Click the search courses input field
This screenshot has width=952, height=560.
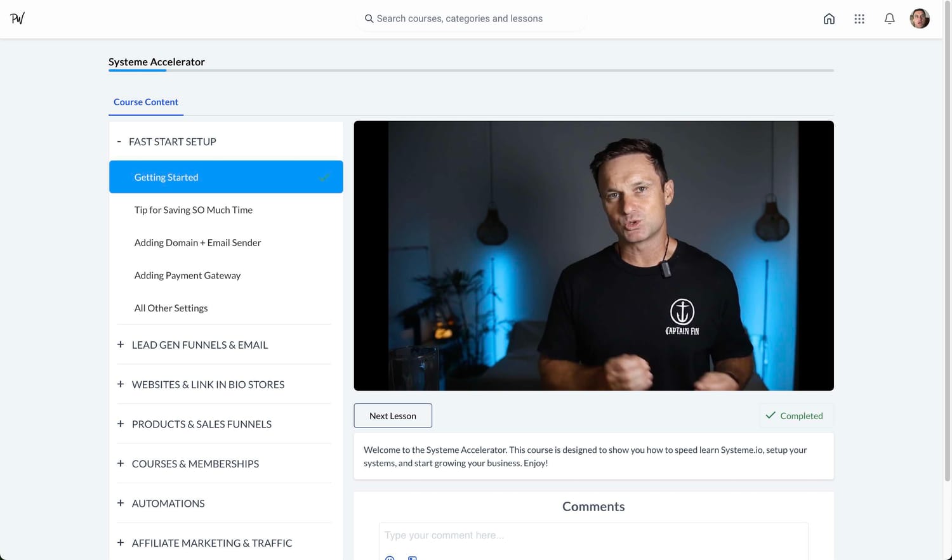coord(472,18)
